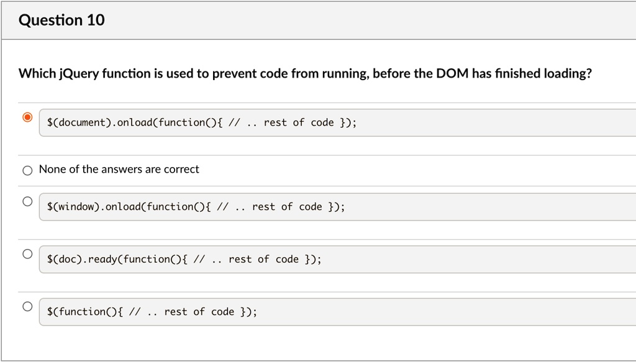636x364 pixels.
Task: Click the word 'jQuery' in the question
Action: tap(78, 74)
